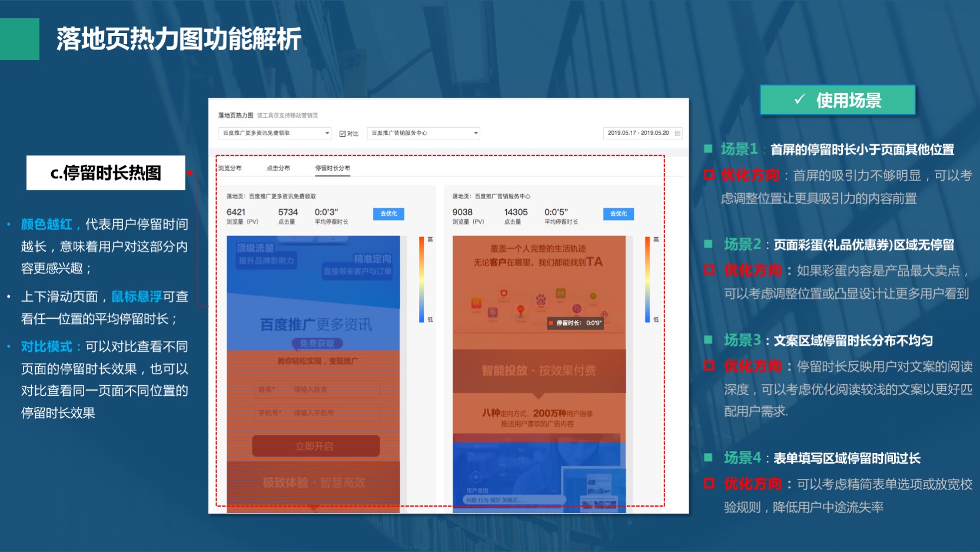Image resolution: width=980 pixels, height=552 pixels.
Task: Click the right heatmap color scale bar
Action: (647, 279)
